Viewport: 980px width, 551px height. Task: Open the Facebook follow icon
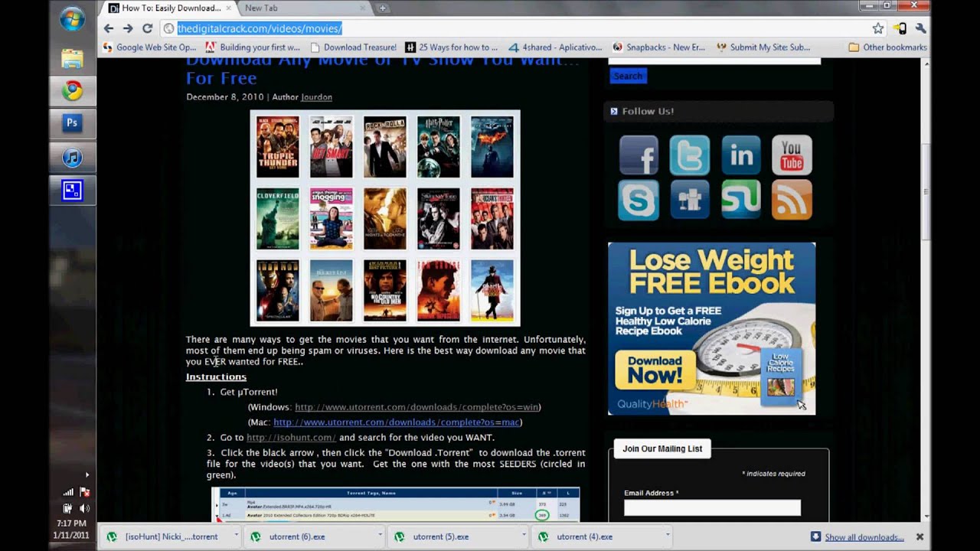tap(639, 155)
